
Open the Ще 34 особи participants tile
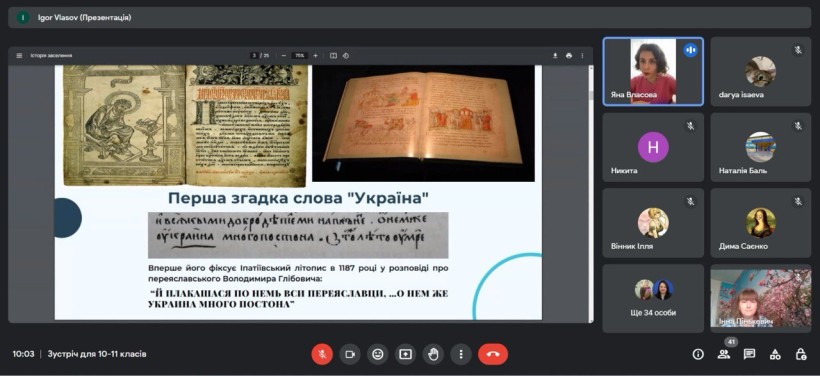[653, 298]
